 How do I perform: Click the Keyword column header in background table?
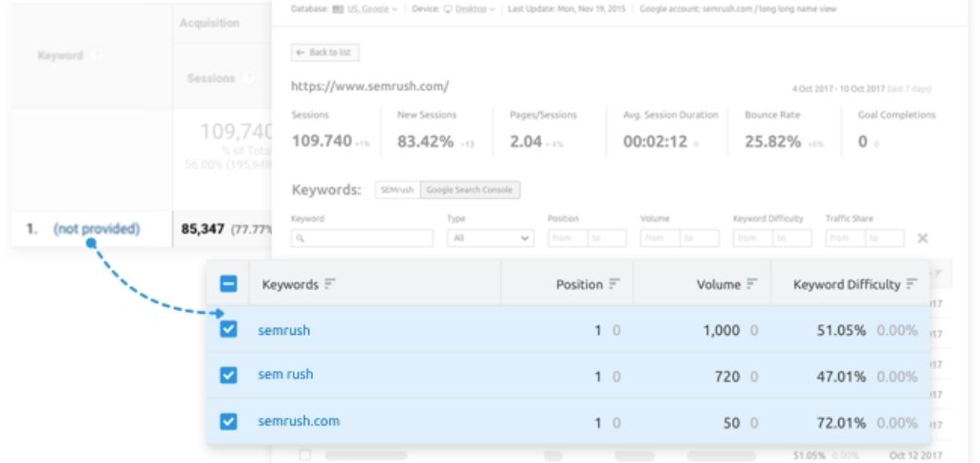click(60, 55)
